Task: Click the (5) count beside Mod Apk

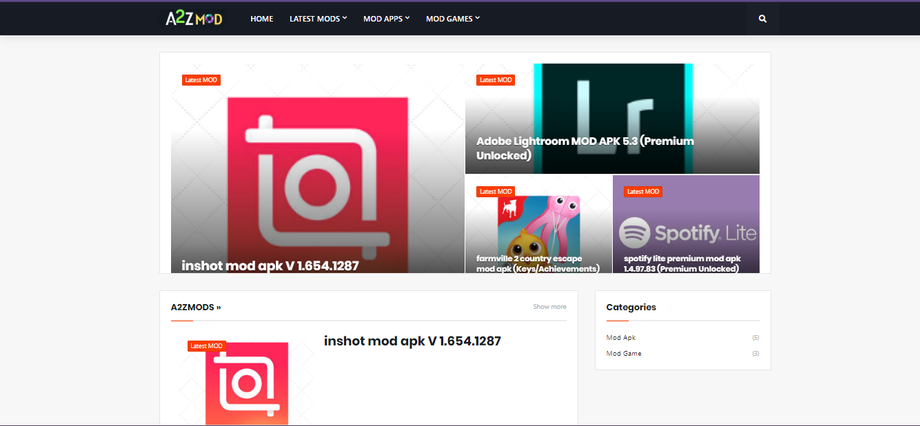Action: 756,337
